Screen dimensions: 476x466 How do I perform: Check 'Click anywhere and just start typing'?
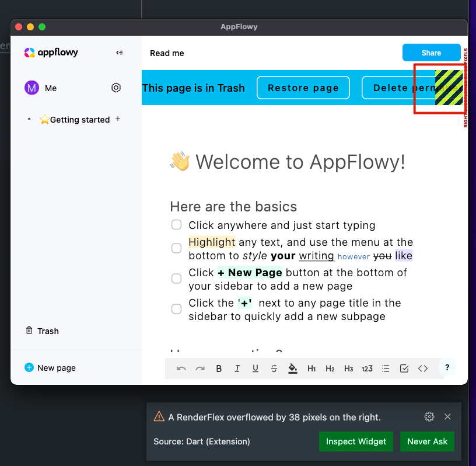[x=176, y=225]
